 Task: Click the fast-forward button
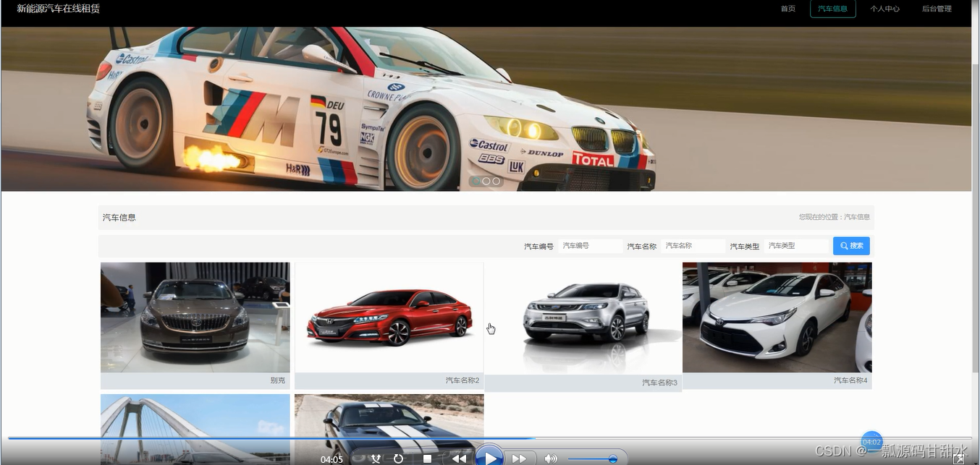pyautogui.click(x=519, y=458)
